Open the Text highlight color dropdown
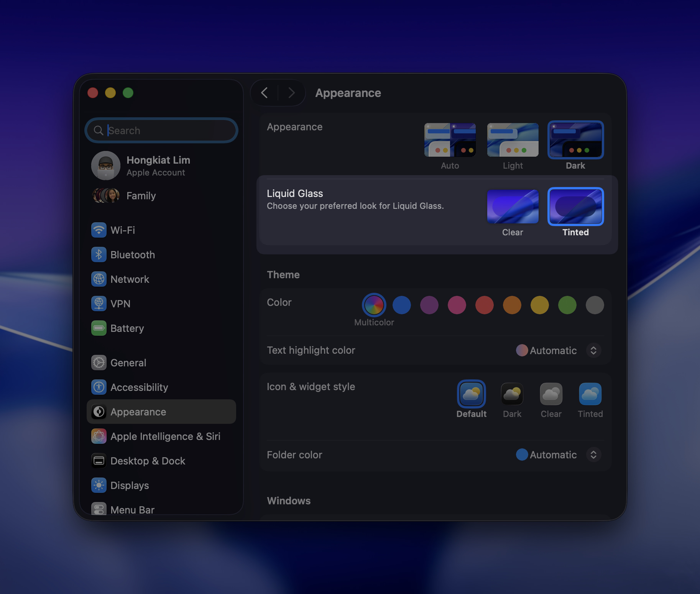 pos(593,350)
